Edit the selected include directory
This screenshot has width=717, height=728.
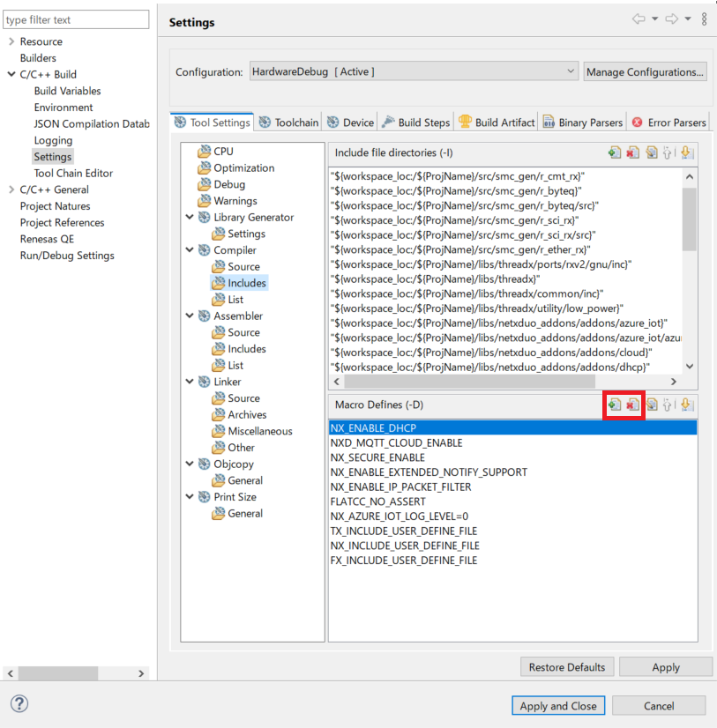[x=651, y=153]
